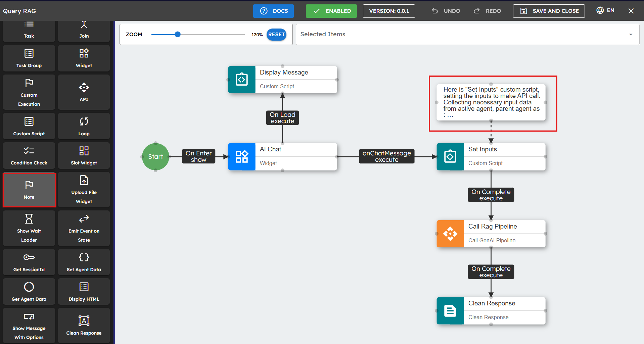The height and width of the screenshot is (344, 644).
Task: Choose the Display HTML palette item
Action: 84,292
